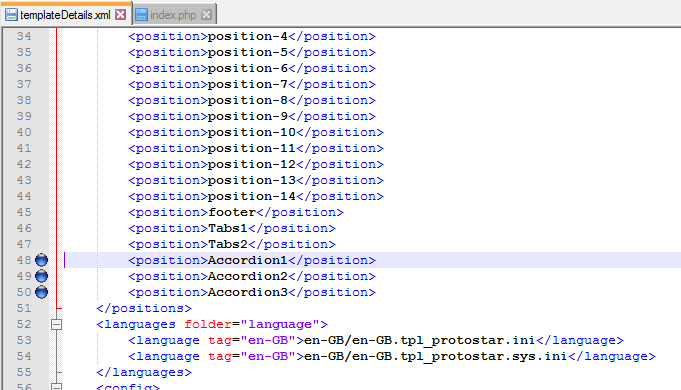Image resolution: width=681 pixels, height=390 pixels.
Task: Click the text position-14
Action: [252, 197]
